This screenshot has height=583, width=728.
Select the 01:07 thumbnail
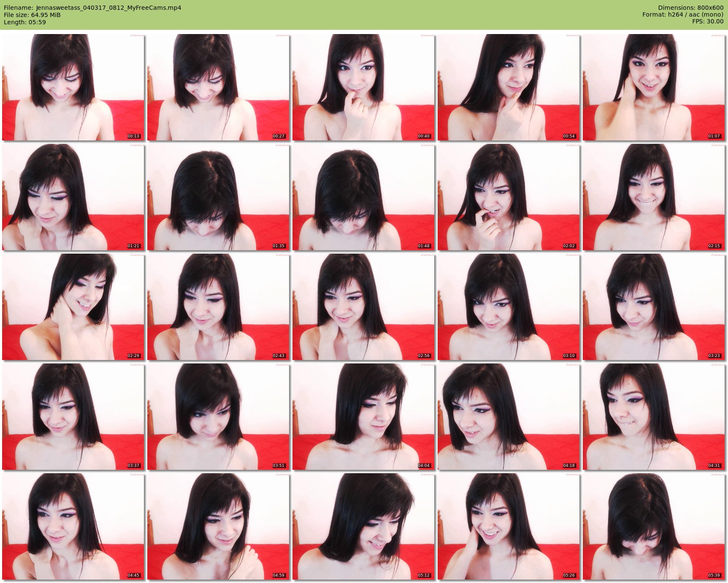pos(654,87)
